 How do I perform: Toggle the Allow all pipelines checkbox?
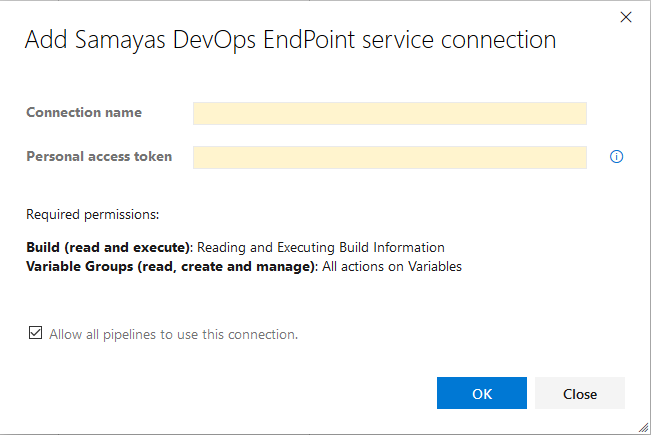(35, 333)
